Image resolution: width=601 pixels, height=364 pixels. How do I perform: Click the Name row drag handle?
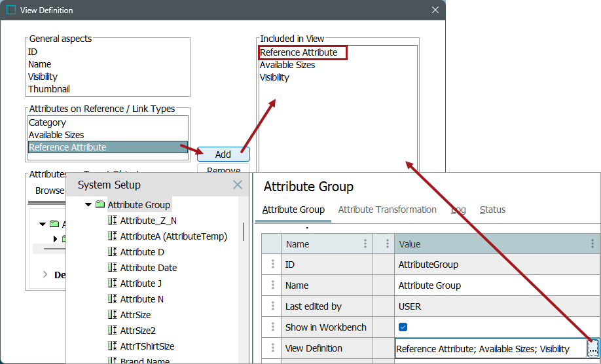point(272,285)
